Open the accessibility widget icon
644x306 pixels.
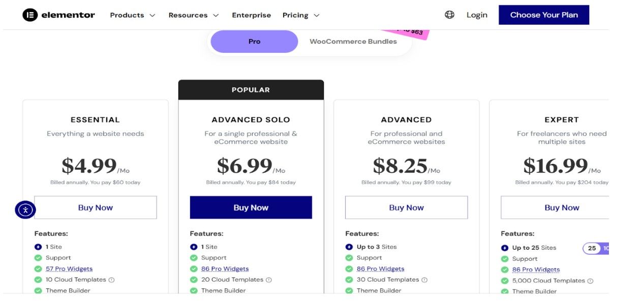click(x=25, y=209)
